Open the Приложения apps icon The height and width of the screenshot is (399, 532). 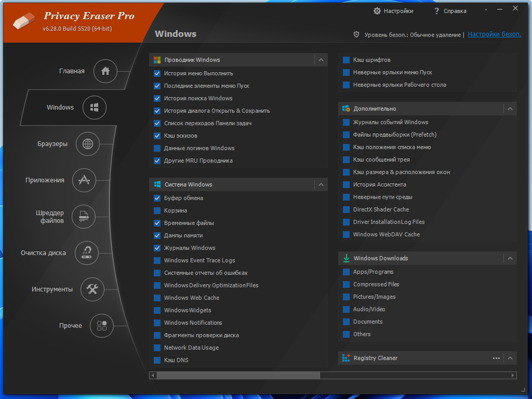pos(84,180)
